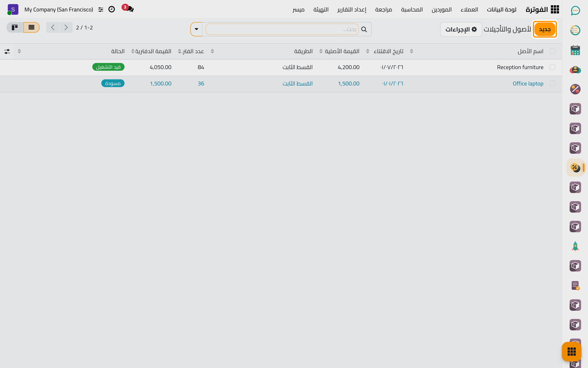Click the orange floating apps grid button
588x368 pixels.
point(571,351)
